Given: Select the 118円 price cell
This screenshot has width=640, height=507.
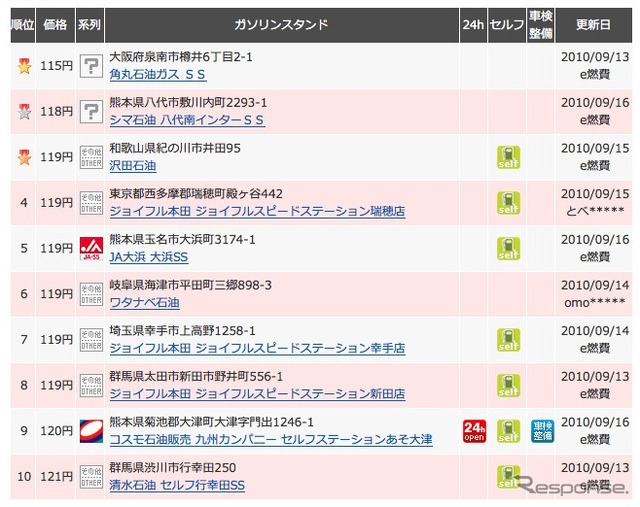Looking at the screenshot, I should [56, 112].
